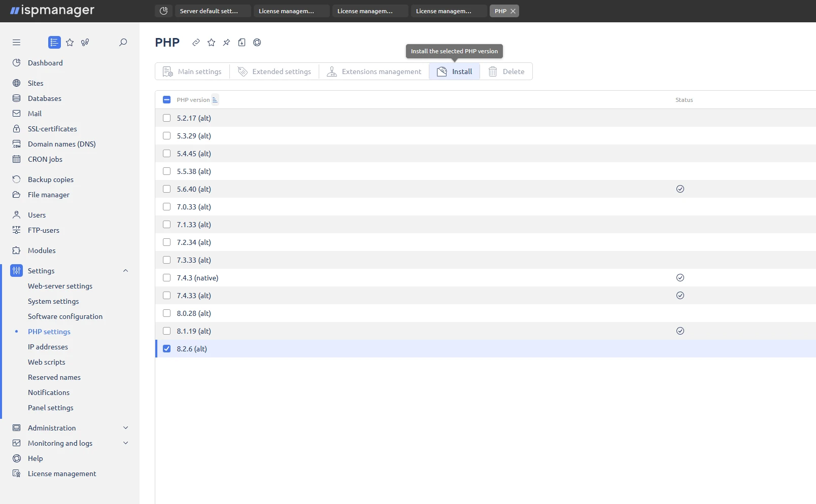Click the Install button
The height and width of the screenshot is (504, 816).
454,71
